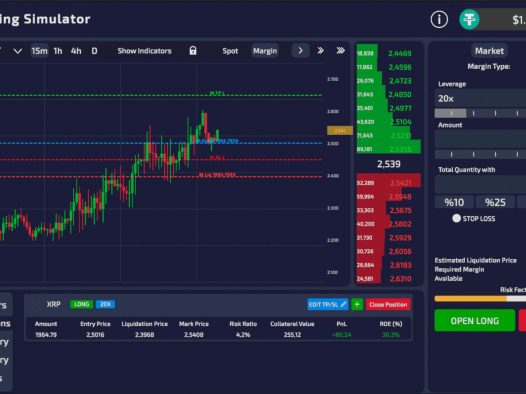Set amount to %25
This screenshot has height=394, width=526.
(495, 202)
